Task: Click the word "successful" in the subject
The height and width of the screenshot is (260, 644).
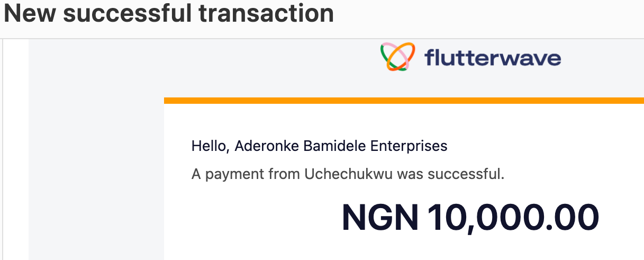Action: pyautogui.click(x=129, y=14)
